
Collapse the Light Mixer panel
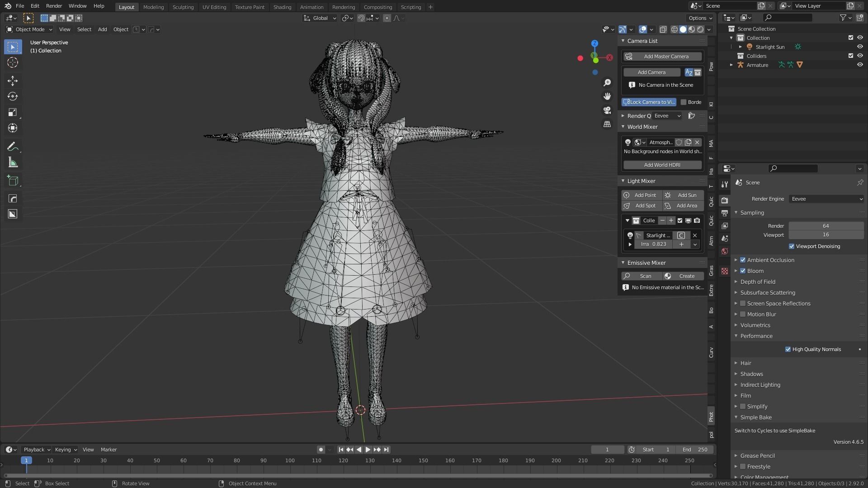coord(641,181)
